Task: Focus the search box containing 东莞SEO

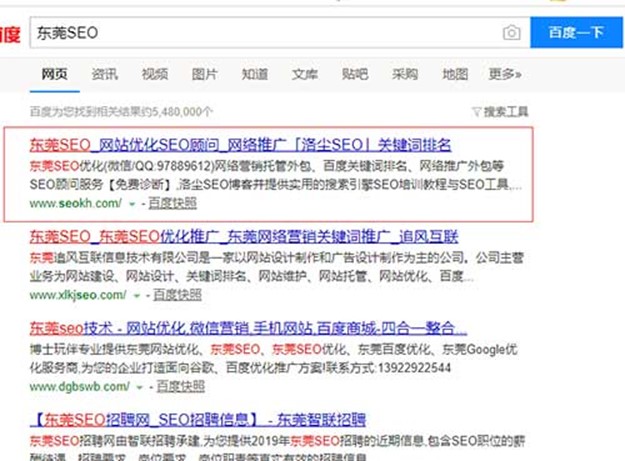Action: 260,33
